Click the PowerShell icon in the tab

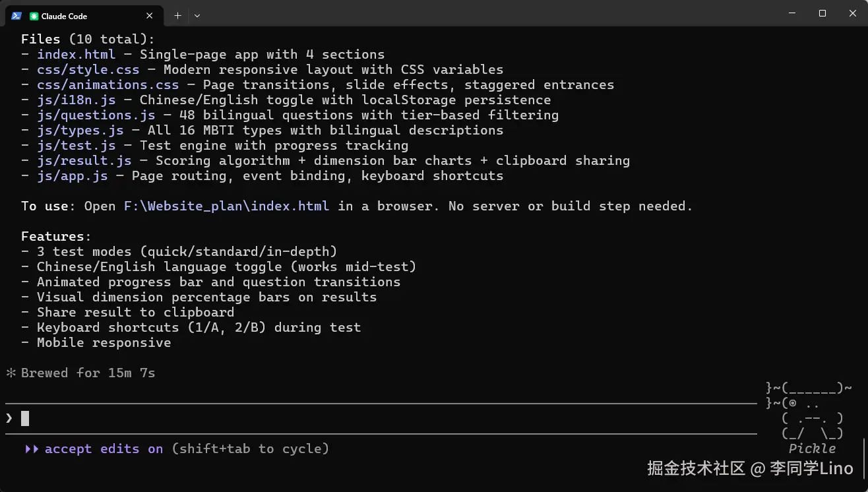pos(16,16)
